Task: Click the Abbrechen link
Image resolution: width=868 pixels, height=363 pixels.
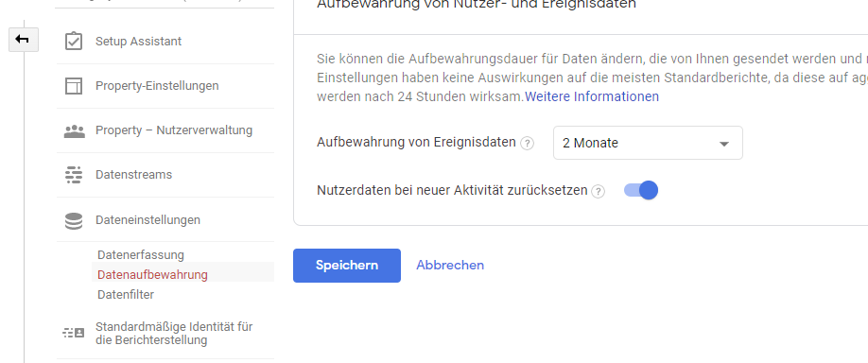Action: coord(450,265)
